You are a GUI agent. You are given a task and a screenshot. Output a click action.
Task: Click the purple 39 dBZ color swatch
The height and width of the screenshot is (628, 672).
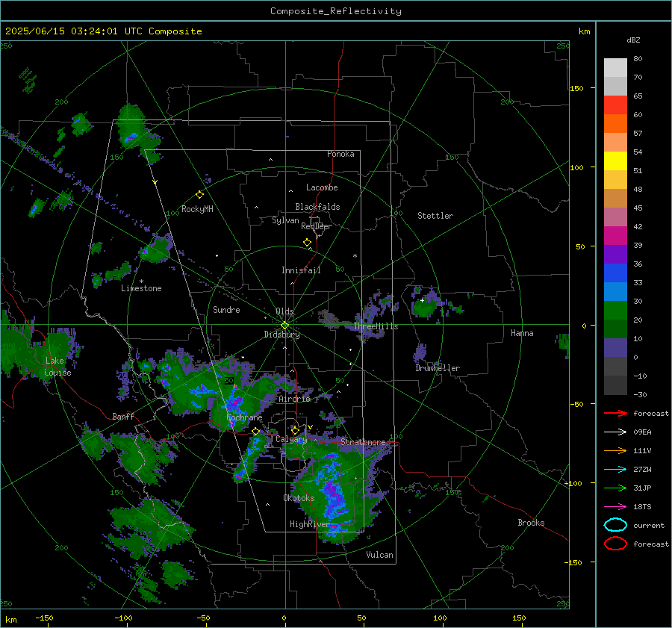click(615, 254)
